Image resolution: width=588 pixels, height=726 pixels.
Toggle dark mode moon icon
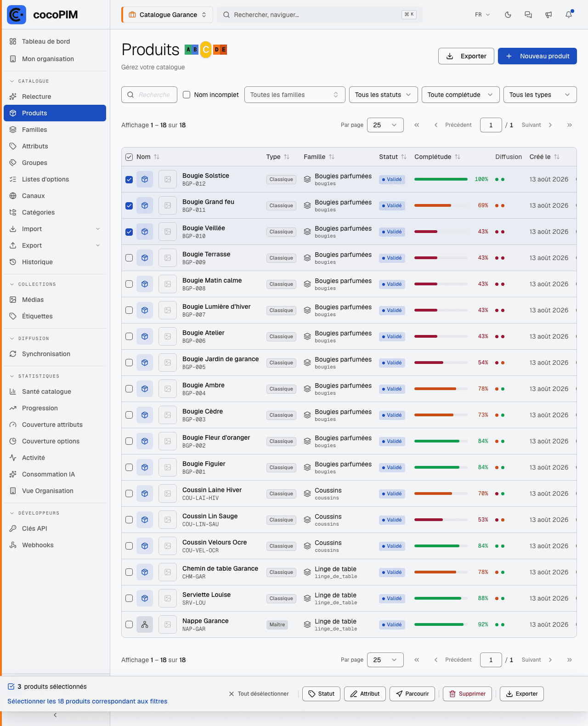tap(508, 15)
